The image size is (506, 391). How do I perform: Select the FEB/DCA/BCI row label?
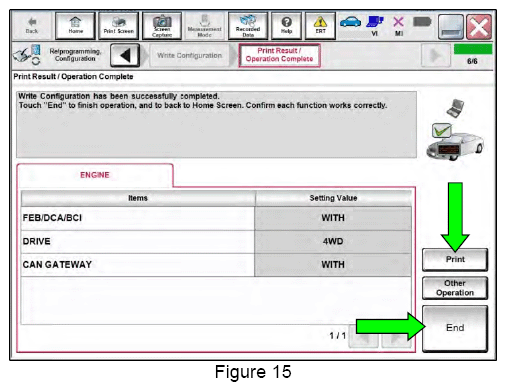52,218
